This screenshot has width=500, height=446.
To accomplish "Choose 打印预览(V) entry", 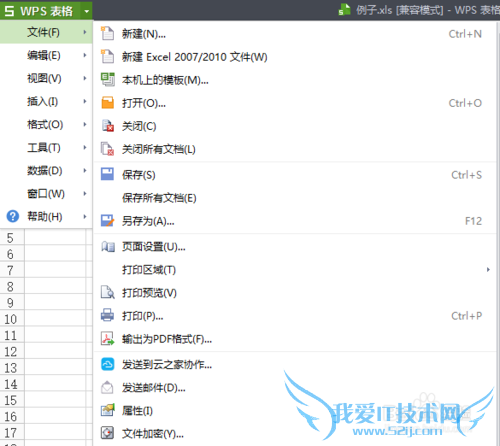I will pyautogui.click(x=295, y=293).
